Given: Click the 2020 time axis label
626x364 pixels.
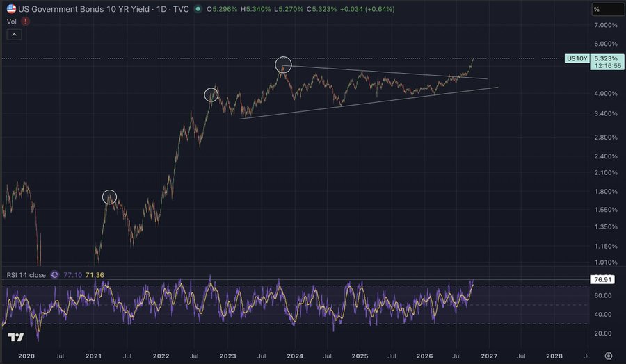Looking at the screenshot, I should click(26, 356).
